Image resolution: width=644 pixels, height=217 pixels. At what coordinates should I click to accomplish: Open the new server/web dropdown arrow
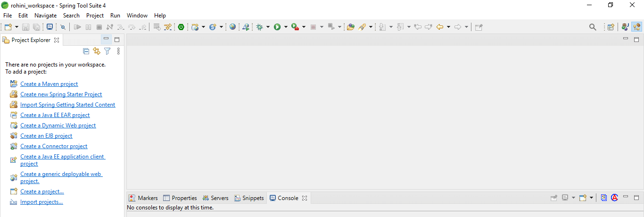[204, 27]
